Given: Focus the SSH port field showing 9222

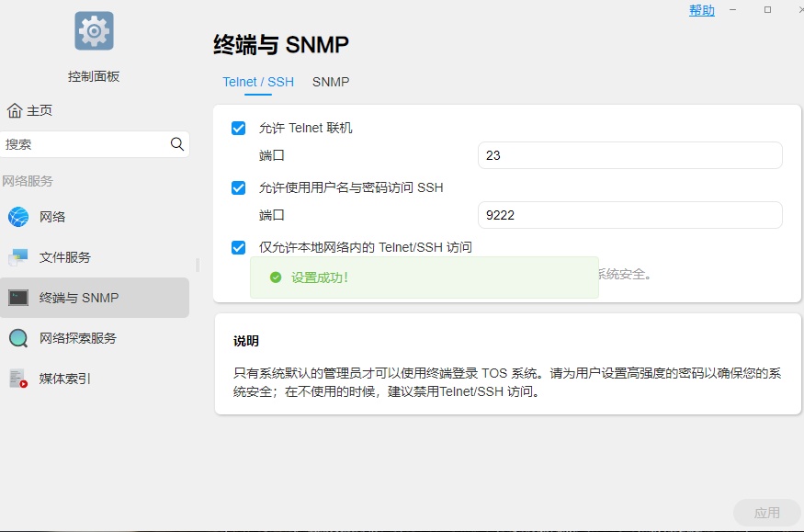Looking at the screenshot, I should 629,215.
